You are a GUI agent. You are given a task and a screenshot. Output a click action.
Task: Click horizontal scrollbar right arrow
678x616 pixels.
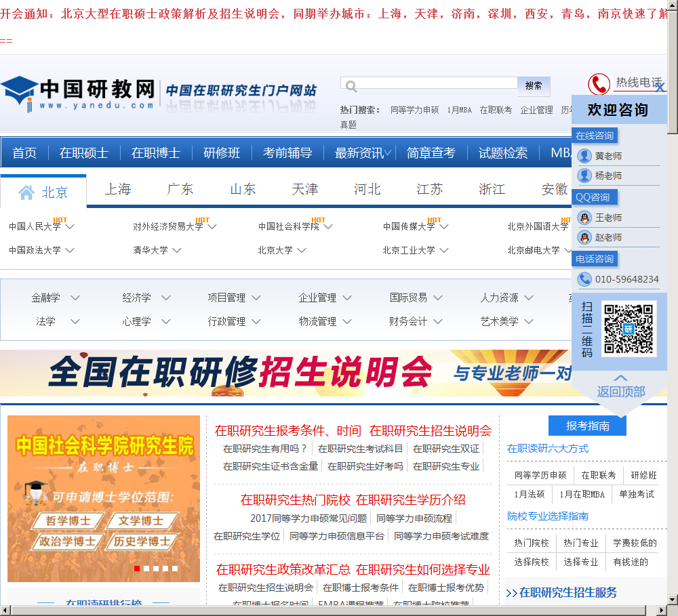(662, 611)
